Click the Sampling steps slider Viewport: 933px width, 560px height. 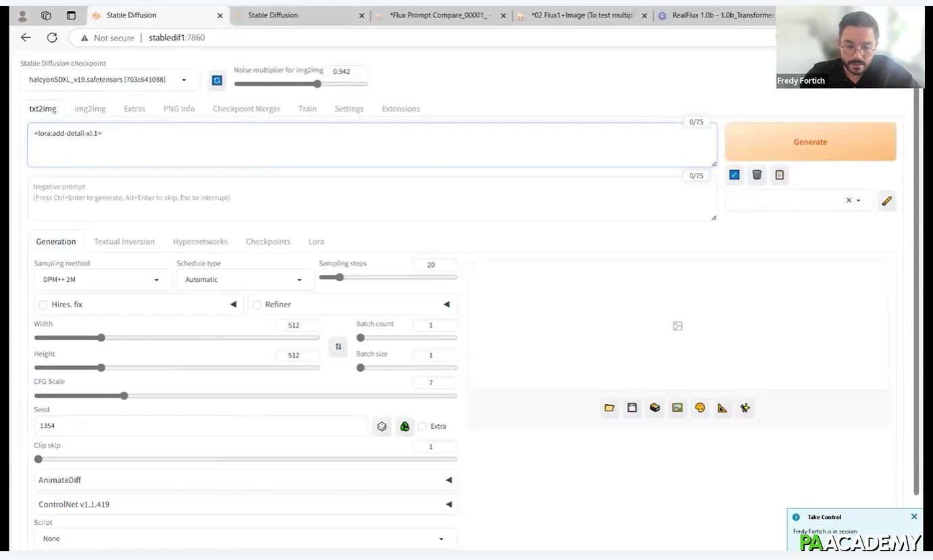(388, 277)
